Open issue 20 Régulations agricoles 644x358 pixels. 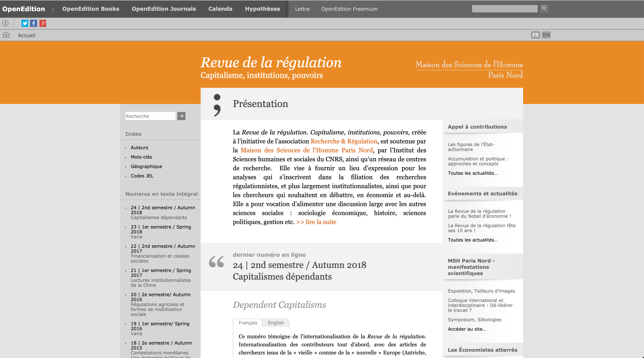(161, 304)
